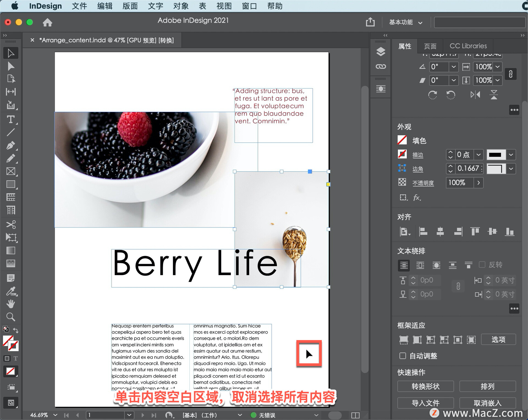The width and height of the screenshot is (528, 420).
Task: Select the Hand tool
Action: (11, 304)
